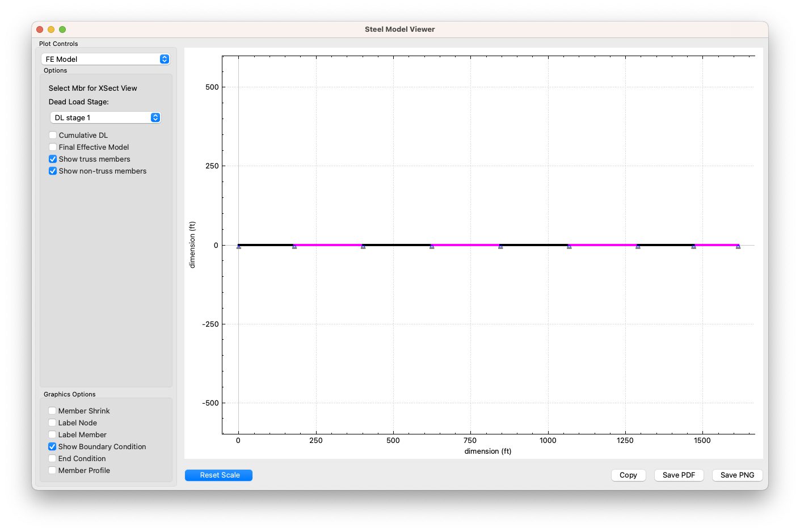Screen dimensions: 800x532
Task: Export the plot with Save PNG
Action: (737, 475)
